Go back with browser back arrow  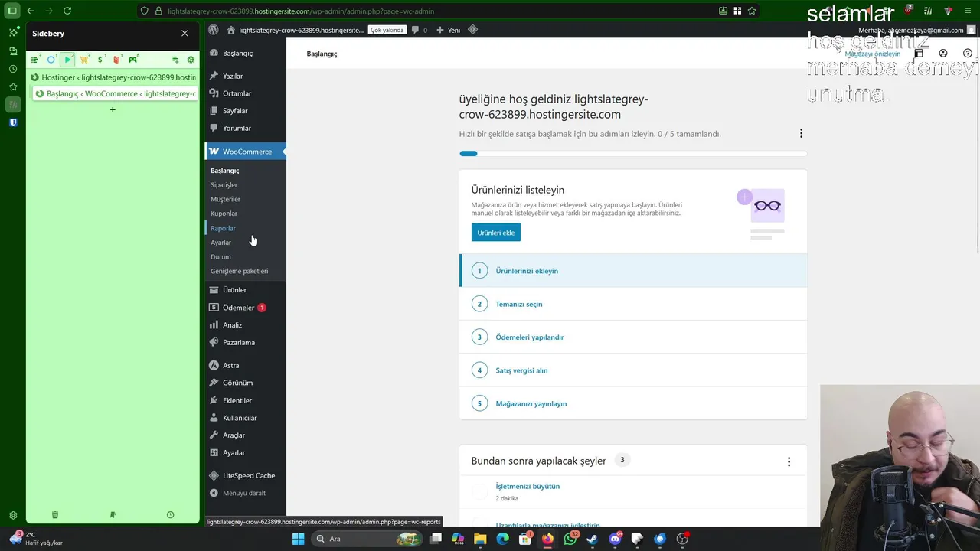pos(31,11)
